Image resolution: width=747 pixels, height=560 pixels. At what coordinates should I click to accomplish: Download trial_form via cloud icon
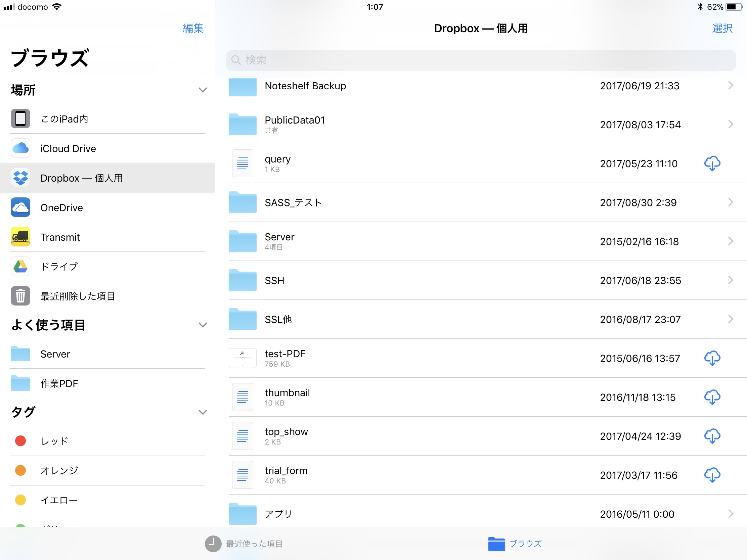point(712,475)
